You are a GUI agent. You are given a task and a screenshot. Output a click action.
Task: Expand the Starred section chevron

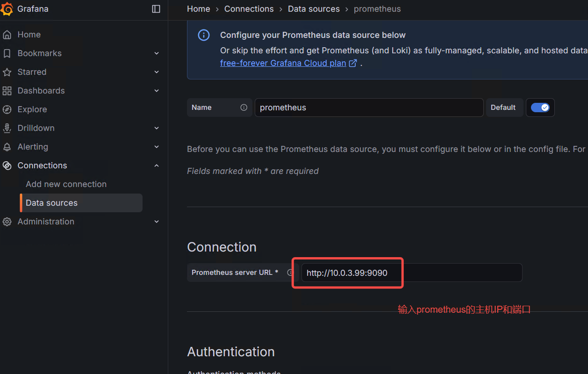point(157,72)
